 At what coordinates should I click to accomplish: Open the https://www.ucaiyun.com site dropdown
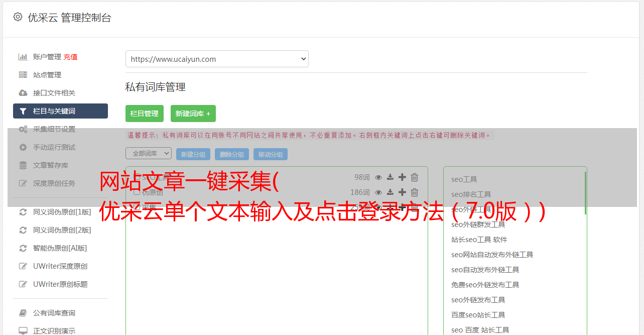[217, 59]
